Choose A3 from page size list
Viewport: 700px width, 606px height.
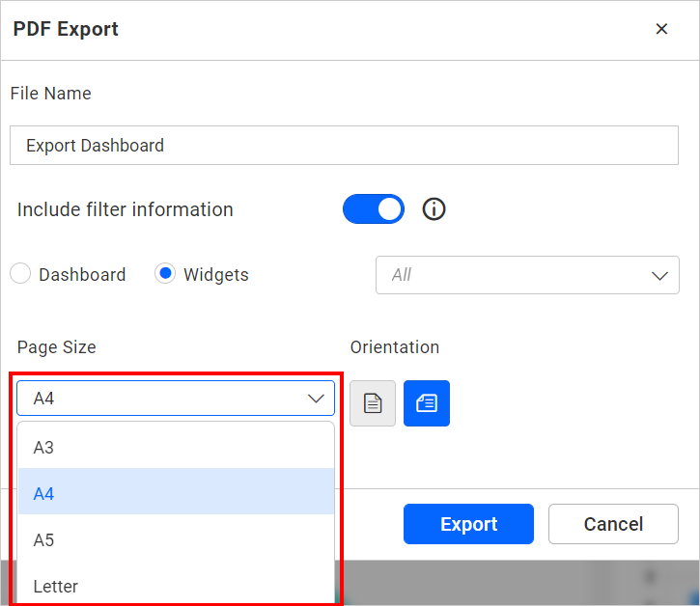(176, 447)
